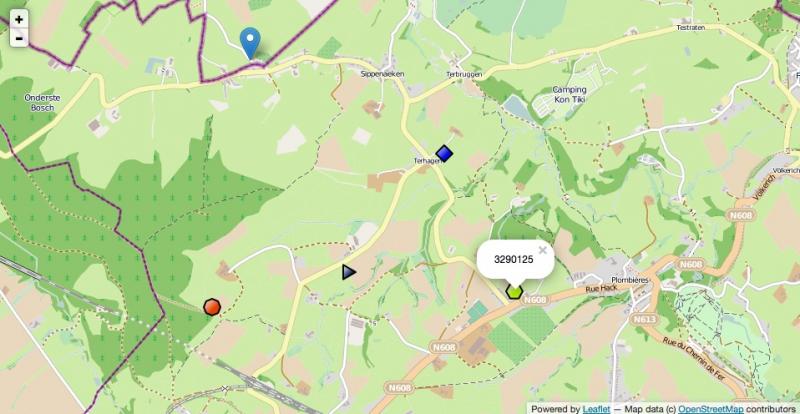Select the blue diamond marker near Terhagen
The height and width of the screenshot is (414, 800).
pyautogui.click(x=444, y=153)
